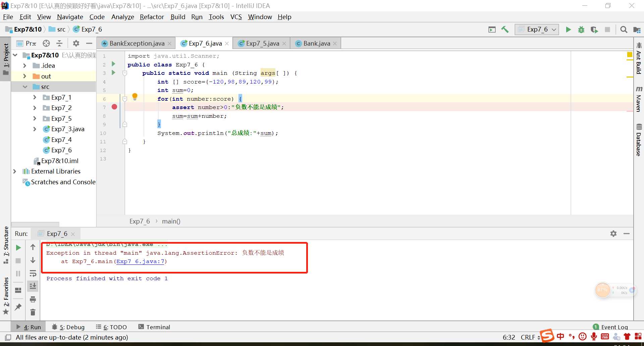Click the down arrow in the Run panel

tap(33, 260)
